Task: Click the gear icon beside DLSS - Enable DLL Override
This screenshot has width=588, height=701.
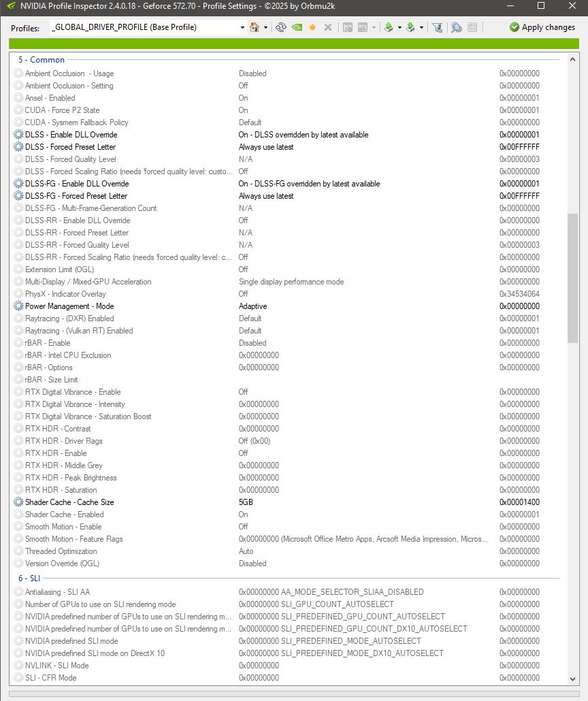Action: tap(18, 135)
